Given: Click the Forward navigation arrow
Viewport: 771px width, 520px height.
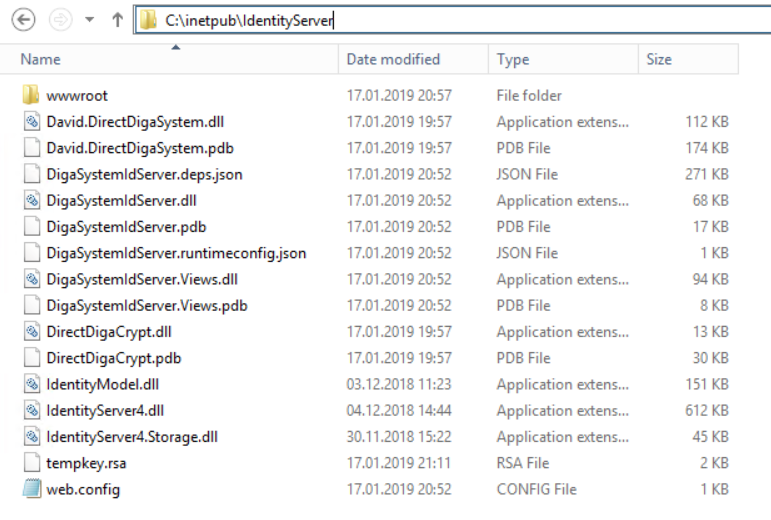Looking at the screenshot, I should click(60, 19).
